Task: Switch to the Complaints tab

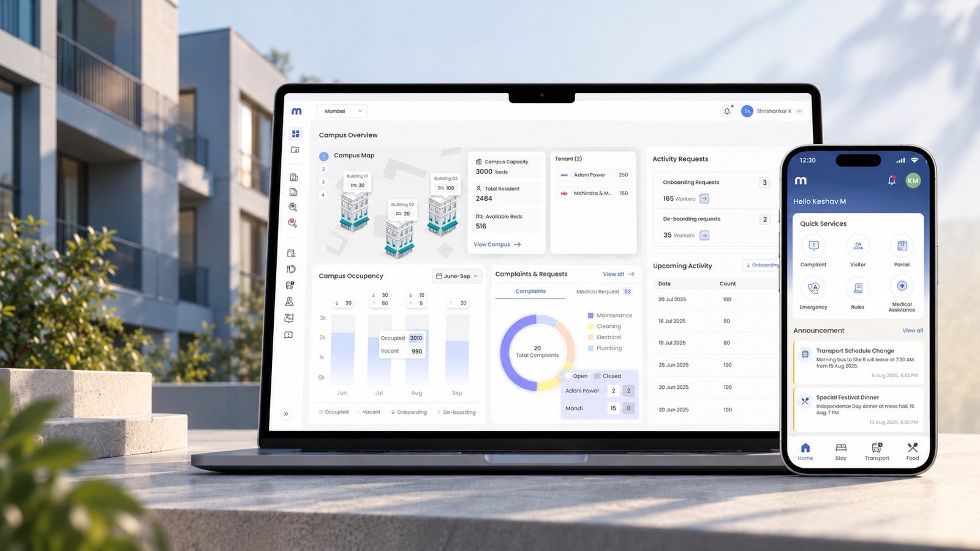Action: [530, 291]
